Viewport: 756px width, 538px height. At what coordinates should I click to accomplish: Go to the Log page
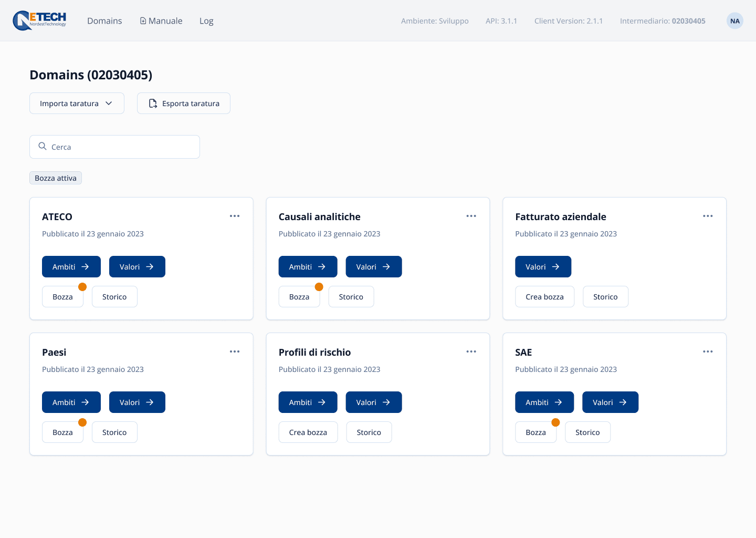click(206, 21)
